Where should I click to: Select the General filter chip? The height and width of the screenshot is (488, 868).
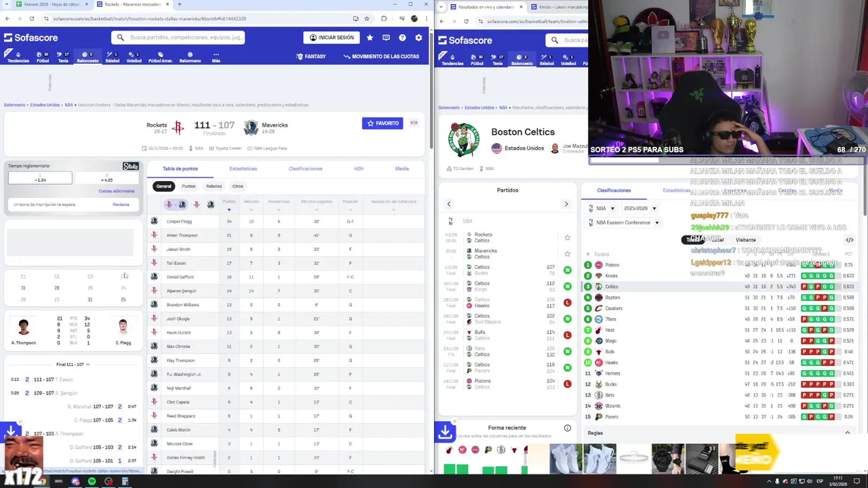[163, 186]
